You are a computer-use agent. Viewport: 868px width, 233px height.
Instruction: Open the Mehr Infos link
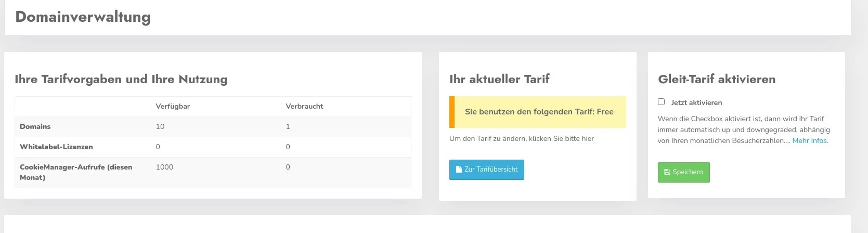pyautogui.click(x=810, y=141)
